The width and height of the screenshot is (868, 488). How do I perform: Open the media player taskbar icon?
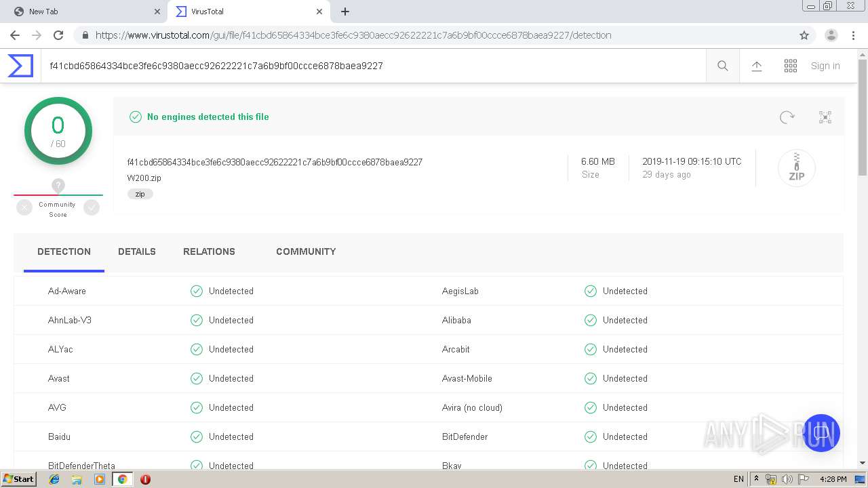(x=100, y=479)
